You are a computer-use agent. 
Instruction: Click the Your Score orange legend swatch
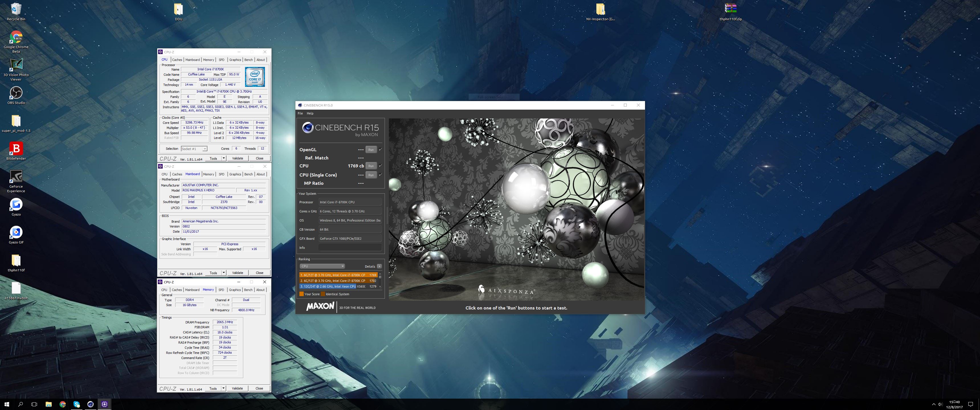(x=301, y=294)
